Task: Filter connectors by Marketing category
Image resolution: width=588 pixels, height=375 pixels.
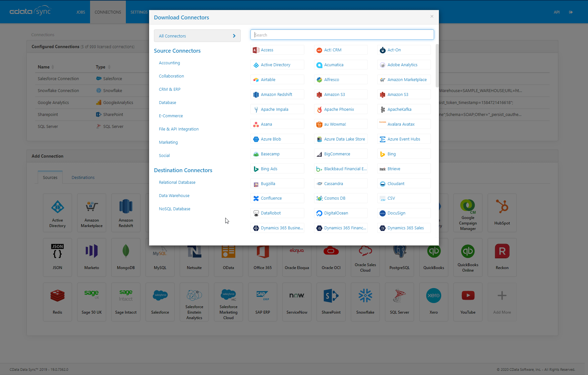Action: 168,142
